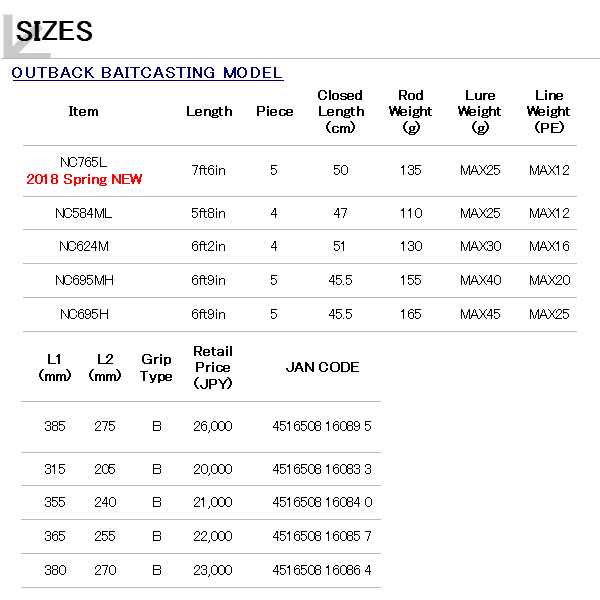Select the L1 (mm) column header

coord(55,367)
